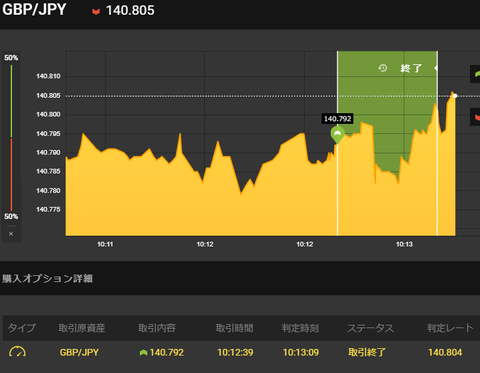Click the 10:13 time axis label
Viewport: 480px width, 373px height.
point(404,244)
